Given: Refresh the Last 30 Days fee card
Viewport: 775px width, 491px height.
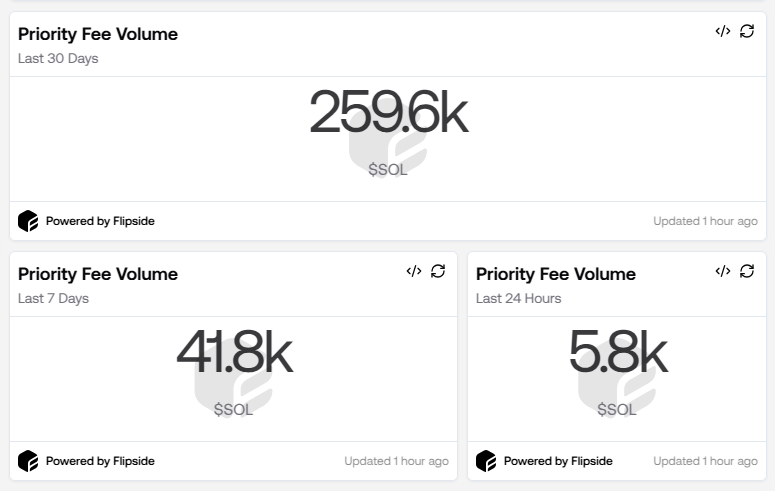Looking at the screenshot, I should pos(747,32).
